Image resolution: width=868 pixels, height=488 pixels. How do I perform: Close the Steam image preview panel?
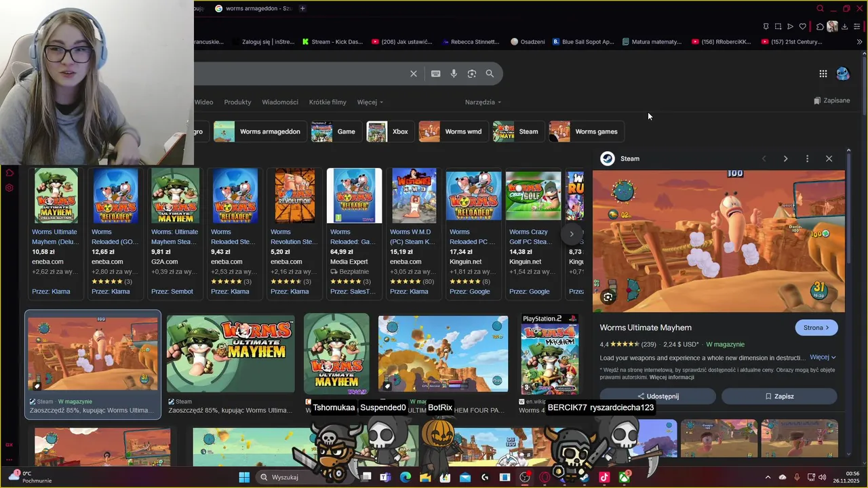[x=829, y=159]
